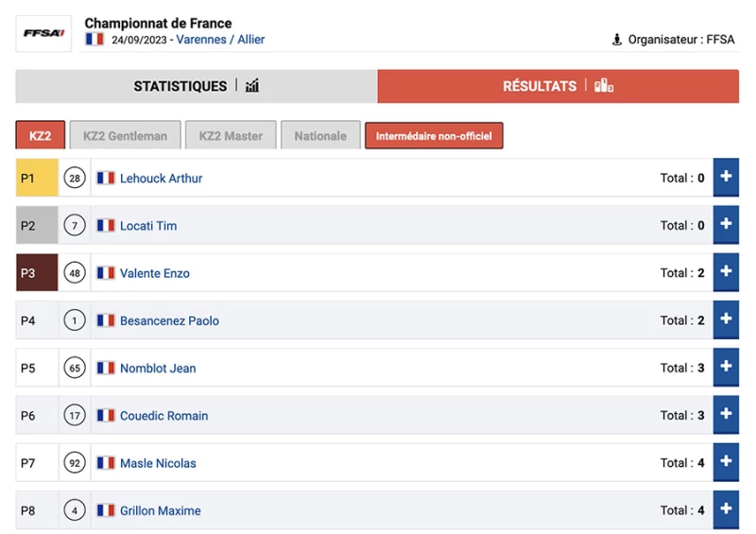
Task: Click the Intermédiaire non-officiel button
Action: [435, 136]
